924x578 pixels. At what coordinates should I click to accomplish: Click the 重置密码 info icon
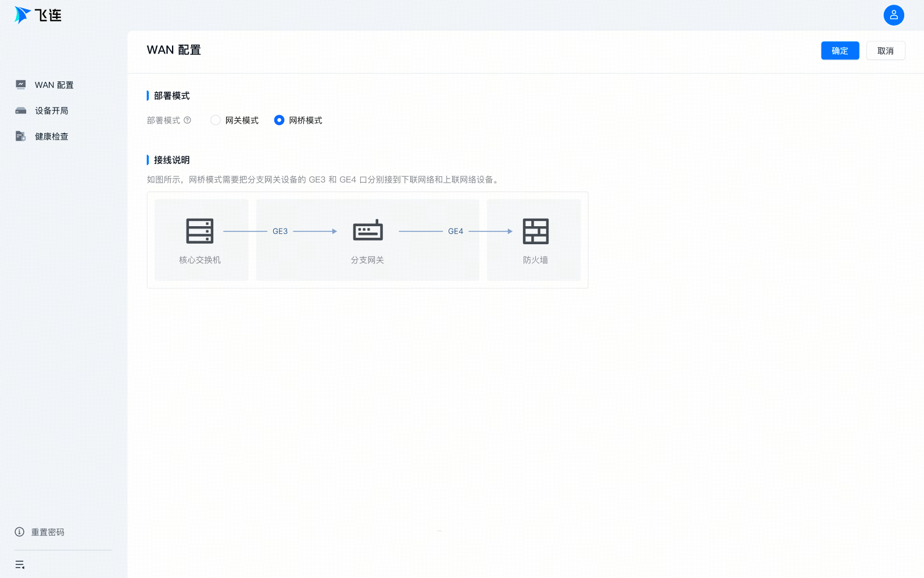tap(20, 532)
